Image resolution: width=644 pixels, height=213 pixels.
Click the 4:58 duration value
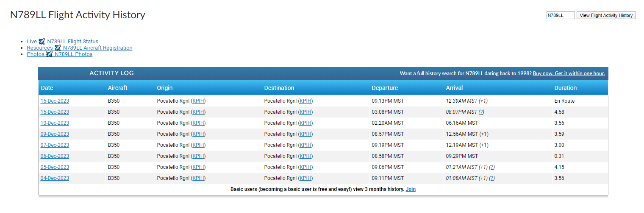click(559, 112)
